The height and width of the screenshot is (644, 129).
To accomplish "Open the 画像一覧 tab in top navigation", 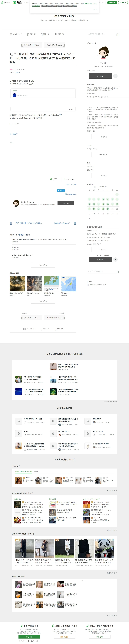I will (x=45, y=34).
